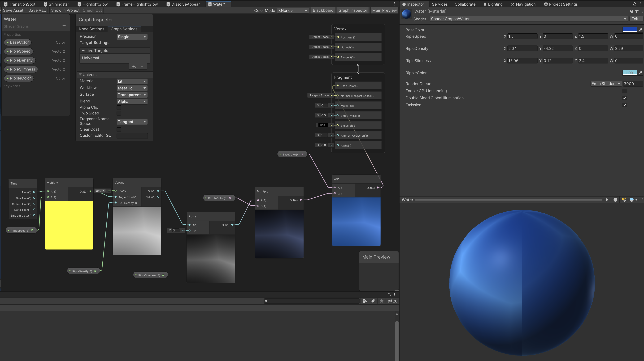The height and width of the screenshot is (361, 644).
Task: Click the Project window search field
Action: click(312, 301)
